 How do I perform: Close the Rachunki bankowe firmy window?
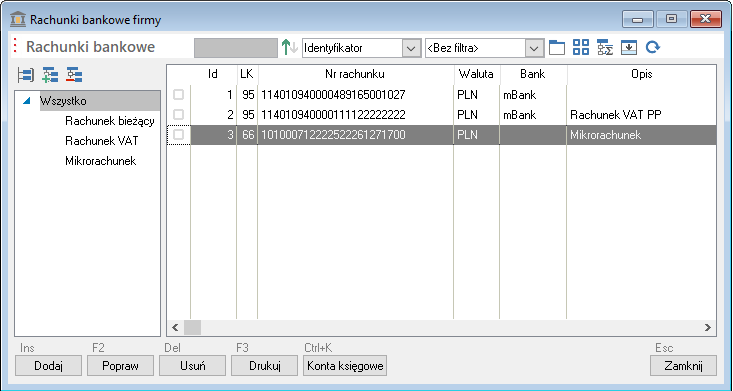coord(705,19)
